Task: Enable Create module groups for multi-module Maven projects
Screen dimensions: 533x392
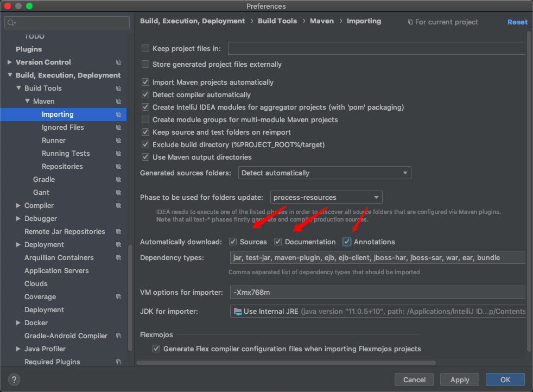Action: [x=145, y=120]
